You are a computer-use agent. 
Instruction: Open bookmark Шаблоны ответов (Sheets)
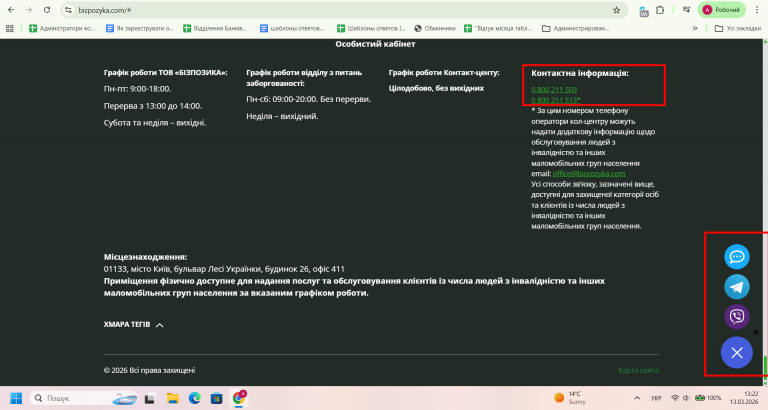click(371, 28)
